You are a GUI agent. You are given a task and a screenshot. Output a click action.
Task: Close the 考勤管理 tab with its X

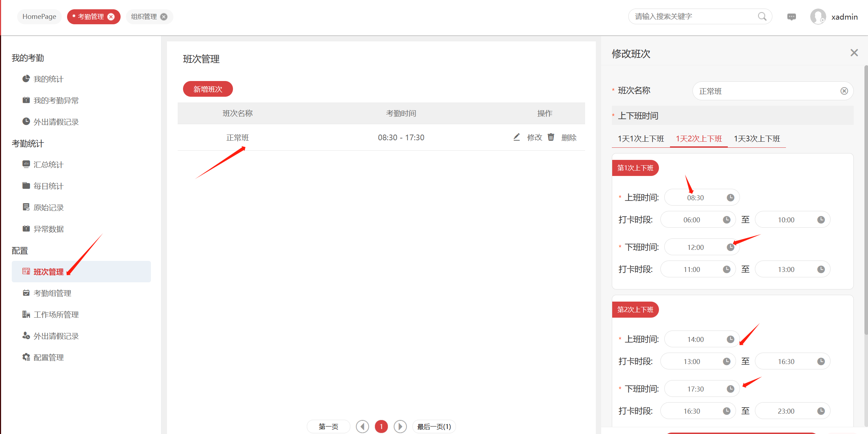pyautogui.click(x=111, y=17)
